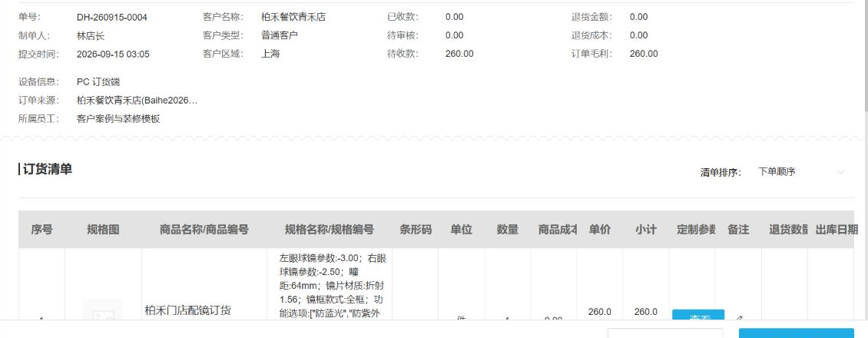Image resolution: width=868 pixels, height=338 pixels.
Task: Click the customer type 普通客户
Action: click(280, 35)
